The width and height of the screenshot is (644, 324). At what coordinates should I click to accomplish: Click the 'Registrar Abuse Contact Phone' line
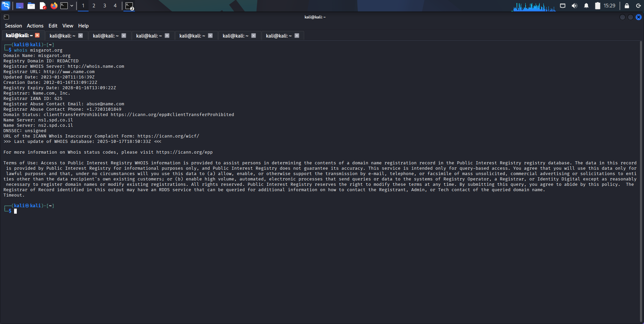coord(62,109)
